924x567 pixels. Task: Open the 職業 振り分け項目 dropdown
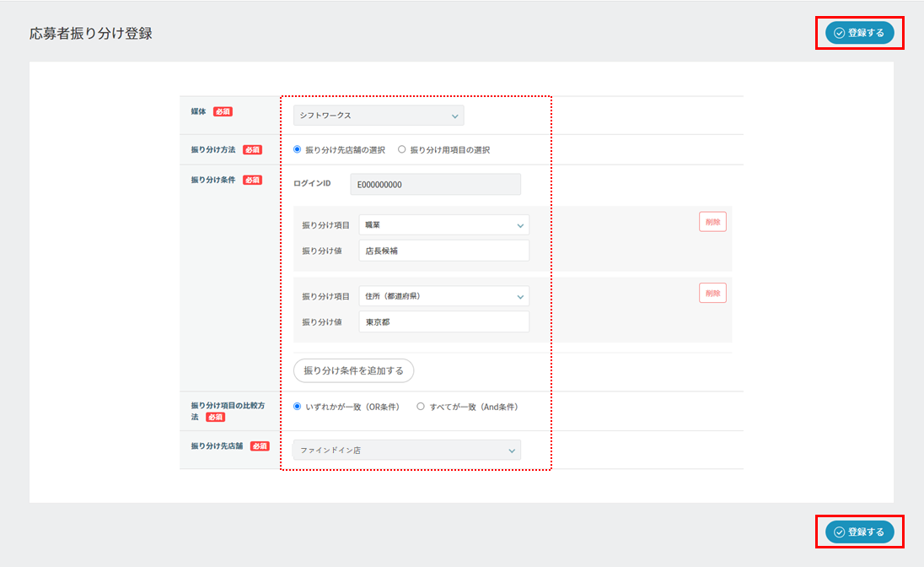pyautogui.click(x=443, y=224)
